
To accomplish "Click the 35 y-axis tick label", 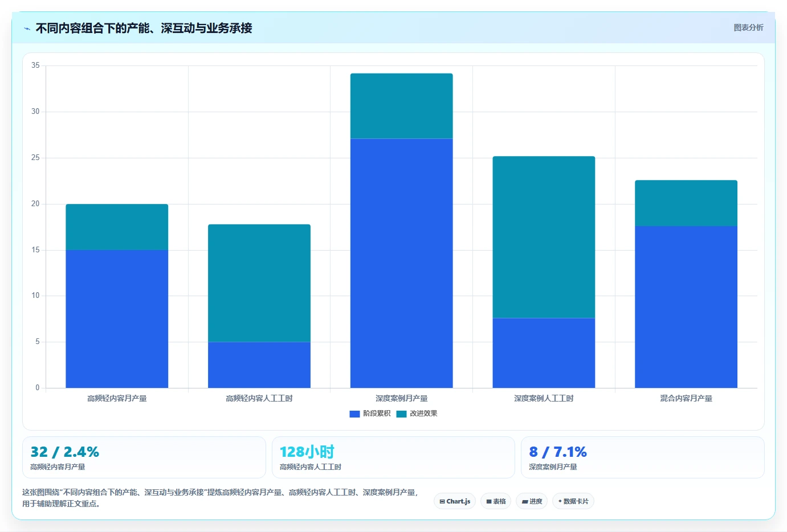I will coord(35,66).
